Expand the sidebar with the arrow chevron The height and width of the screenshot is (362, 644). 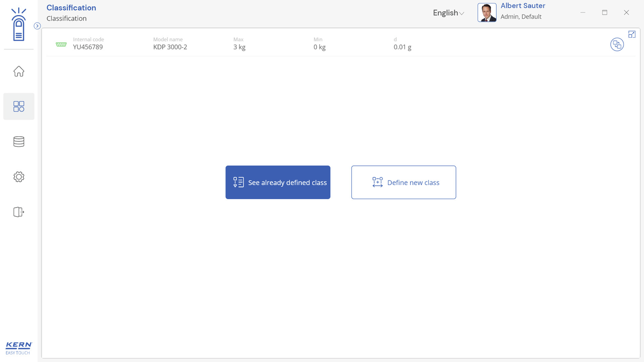[37, 26]
